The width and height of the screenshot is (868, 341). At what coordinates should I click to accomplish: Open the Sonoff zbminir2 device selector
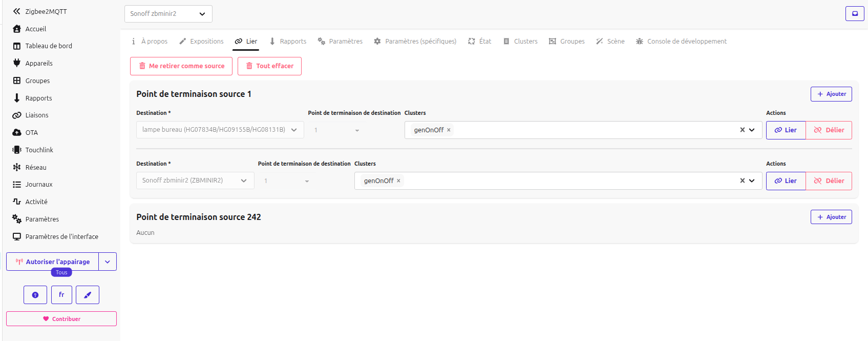point(168,14)
